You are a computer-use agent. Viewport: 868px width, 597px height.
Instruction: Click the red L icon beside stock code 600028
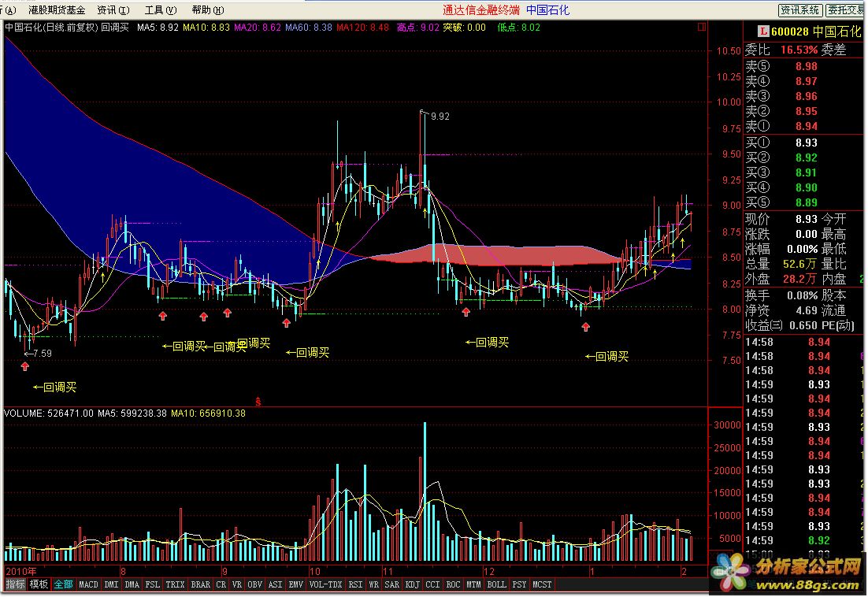pyautogui.click(x=763, y=32)
